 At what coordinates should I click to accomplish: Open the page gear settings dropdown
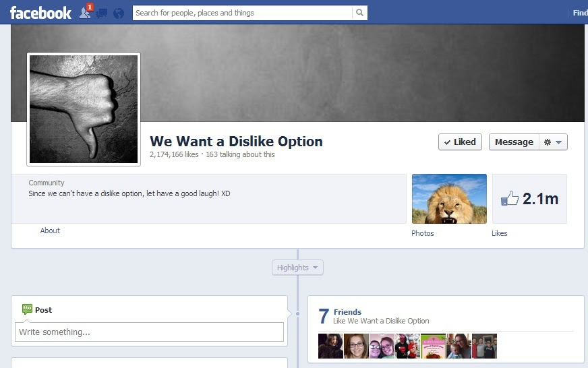[553, 142]
